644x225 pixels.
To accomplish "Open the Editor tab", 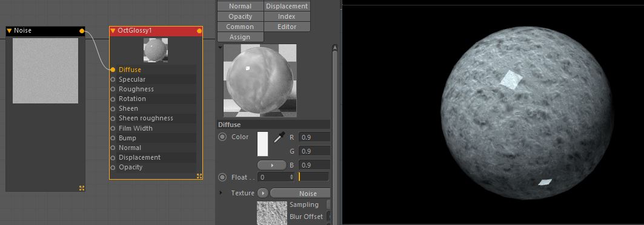I will [287, 27].
